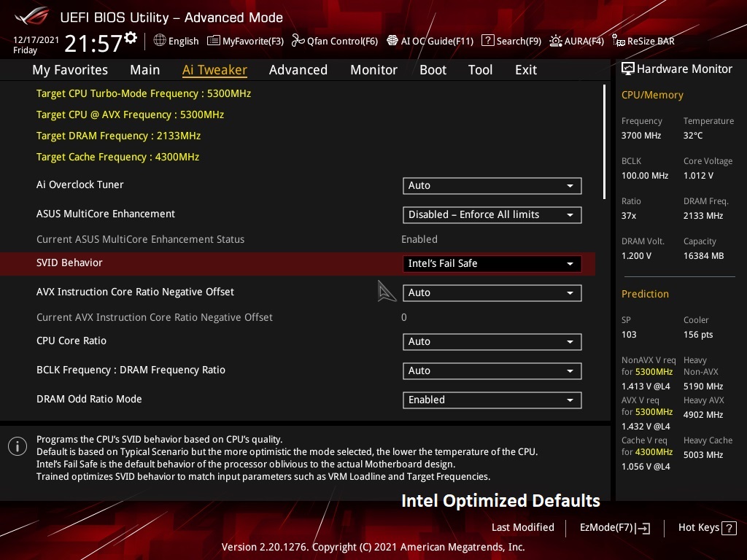This screenshot has width=747, height=560.
Task: Open the Boot tab
Action: 433,70
